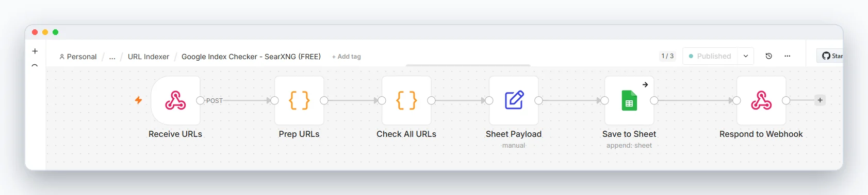Click the arrow icon on Save to Sheet
Viewport: 868px width, 195px height.
click(645, 84)
